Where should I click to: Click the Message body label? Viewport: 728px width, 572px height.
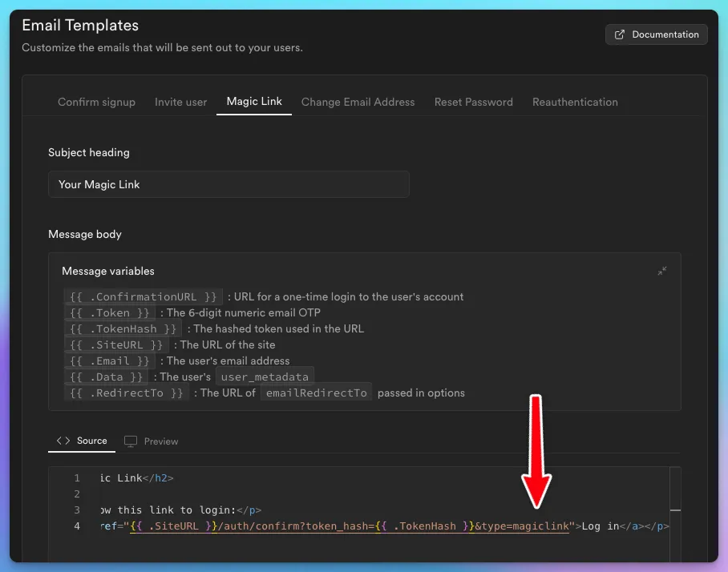(85, 234)
